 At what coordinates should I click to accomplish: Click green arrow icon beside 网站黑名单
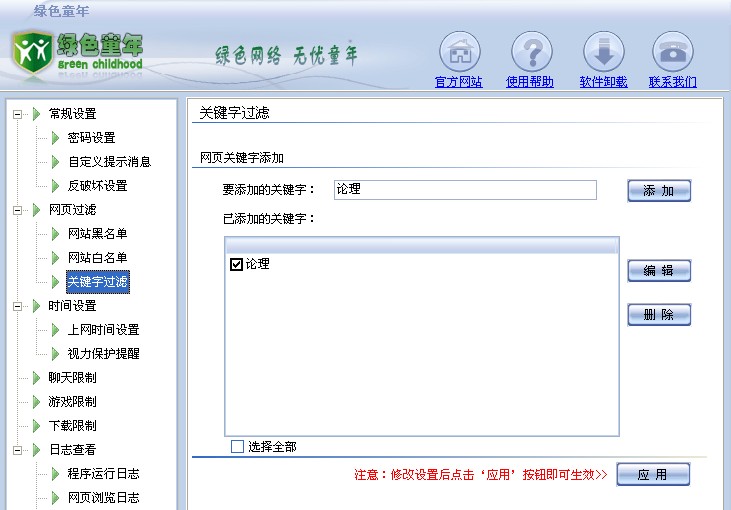55,234
